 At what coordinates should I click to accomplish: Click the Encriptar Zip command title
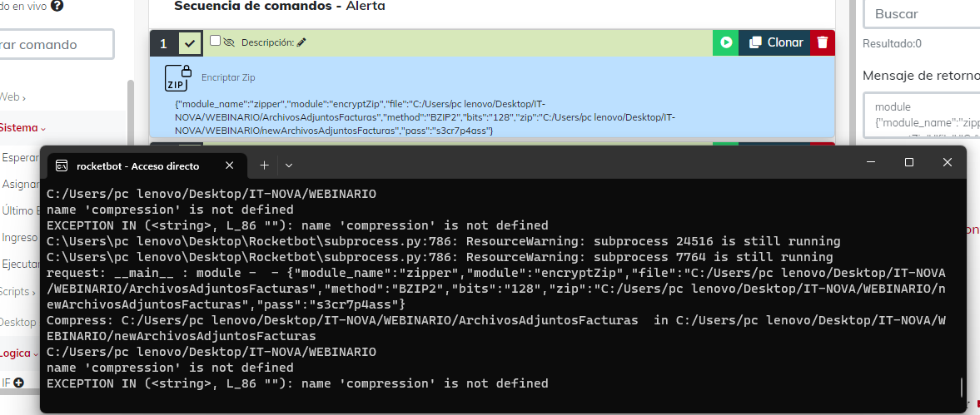point(227,77)
